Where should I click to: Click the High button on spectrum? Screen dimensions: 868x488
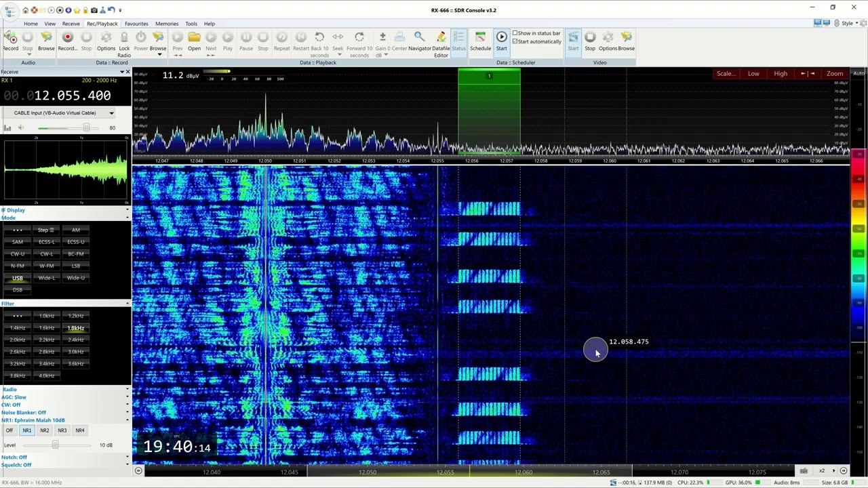(x=781, y=74)
